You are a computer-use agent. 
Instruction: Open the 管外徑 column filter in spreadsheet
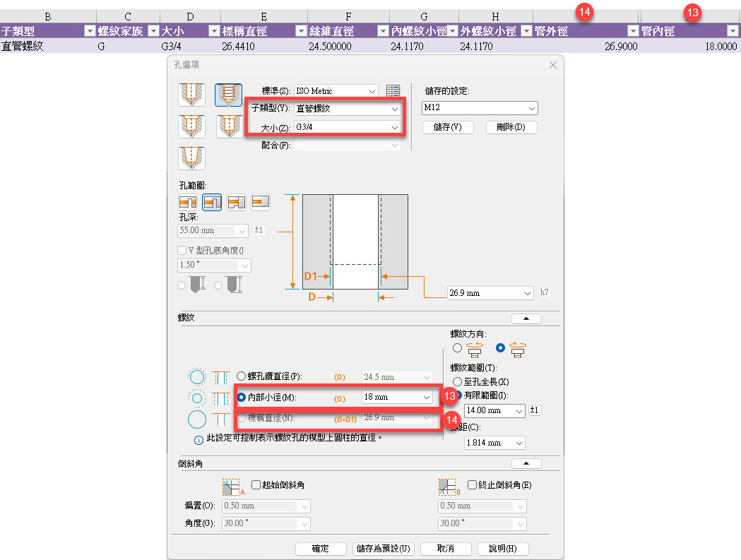tap(632, 31)
